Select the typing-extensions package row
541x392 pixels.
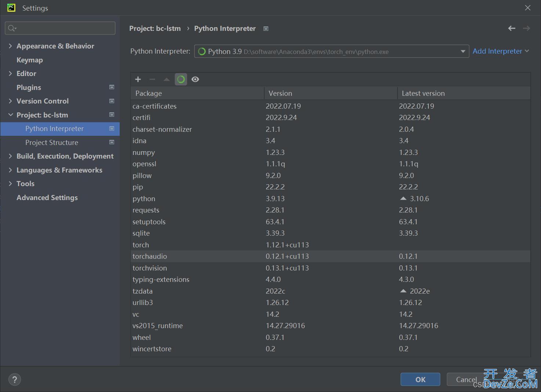pyautogui.click(x=331, y=279)
